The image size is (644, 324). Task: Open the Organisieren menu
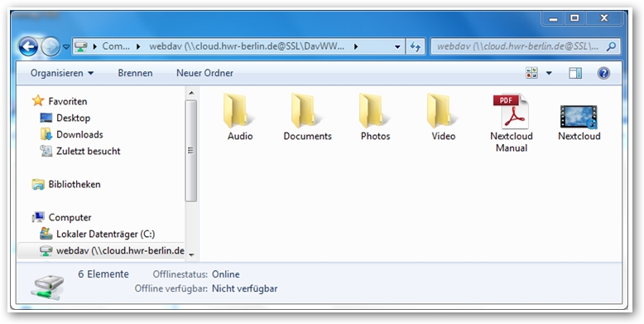(62, 73)
